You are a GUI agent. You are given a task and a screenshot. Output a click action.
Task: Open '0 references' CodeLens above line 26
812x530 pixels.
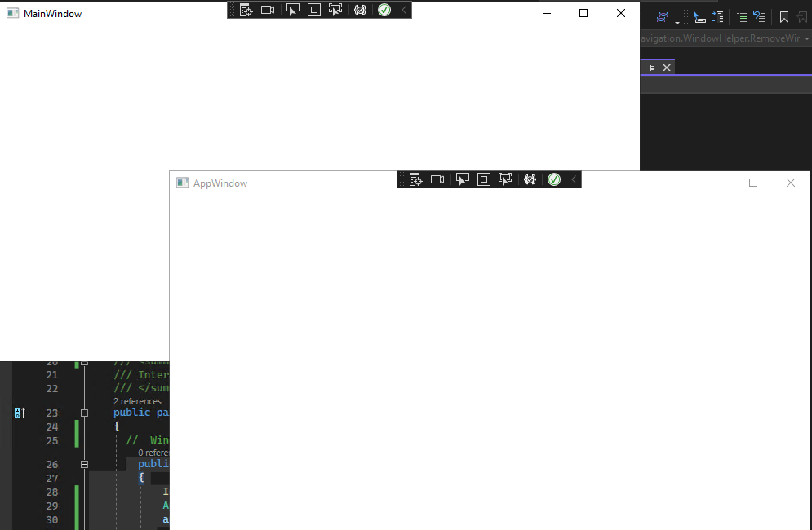[x=153, y=453]
